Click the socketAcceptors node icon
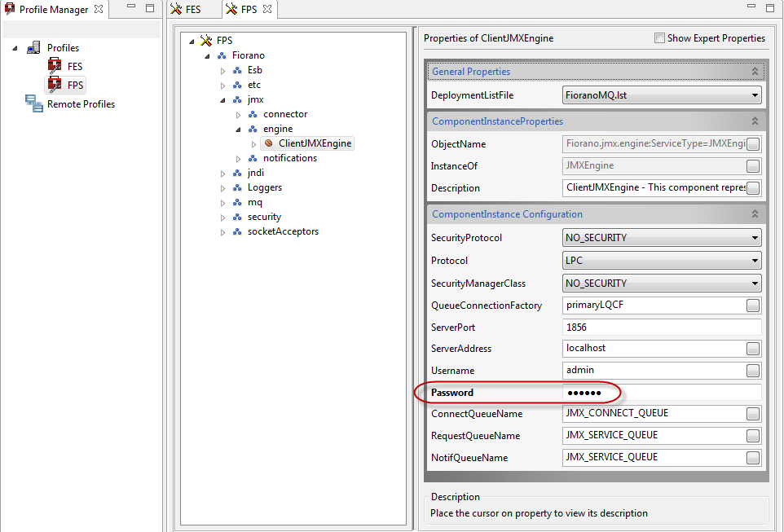The height and width of the screenshot is (532, 784). pos(237,231)
